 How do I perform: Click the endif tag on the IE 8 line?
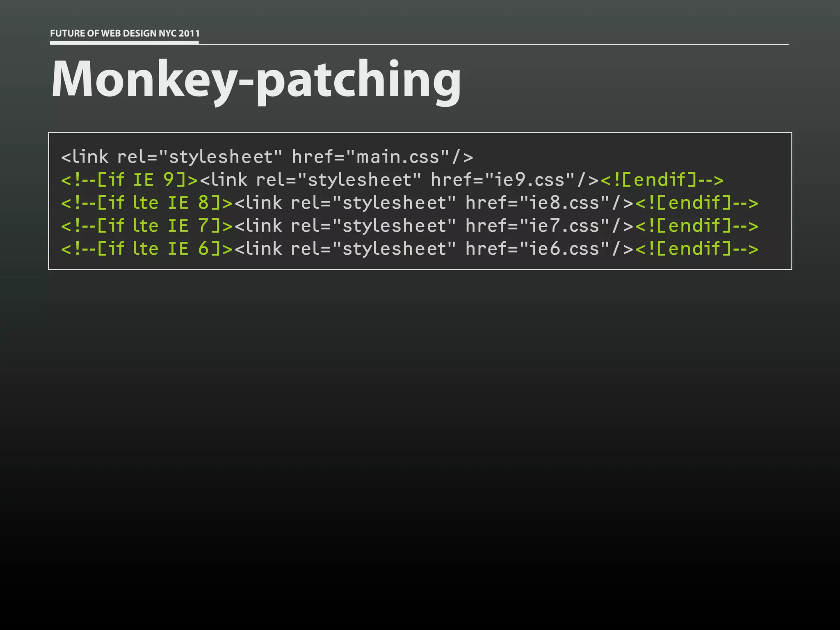click(x=696, y=203)
